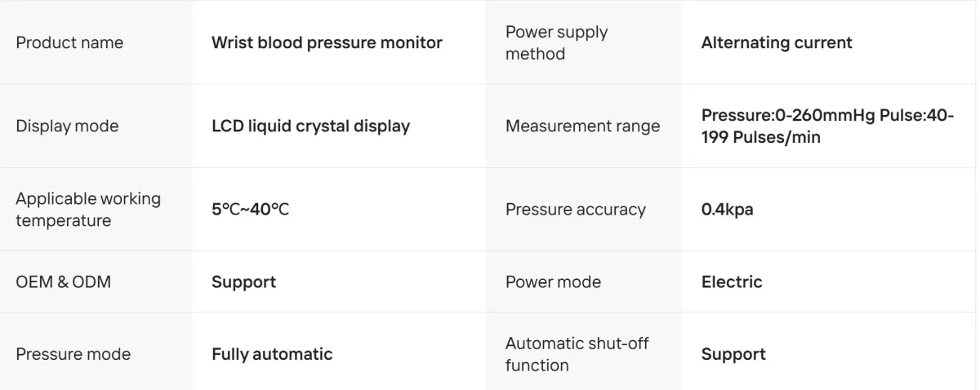Click the 'Display mode' label
The width and height of the screenshot is (980, 390).
tap(67, 126)
